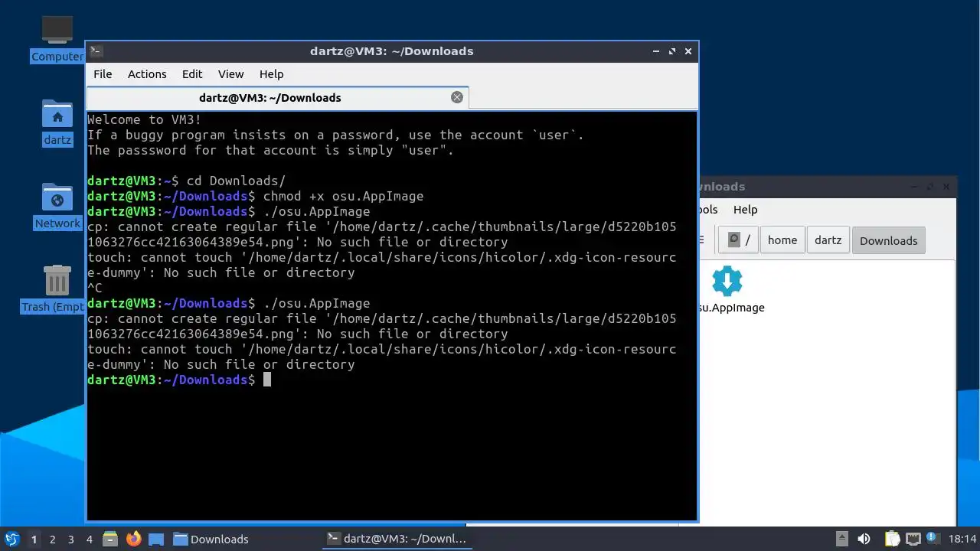The image size is (980, 551).
Task: Launch Firefox from the taskbar
Action: click(x=133, y=539)
